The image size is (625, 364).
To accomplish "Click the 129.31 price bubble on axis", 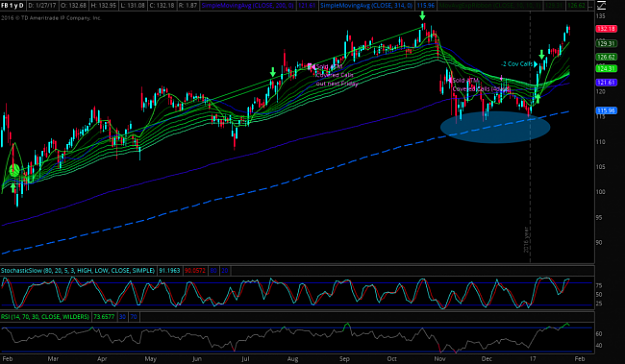I will [x=606, y=43].
